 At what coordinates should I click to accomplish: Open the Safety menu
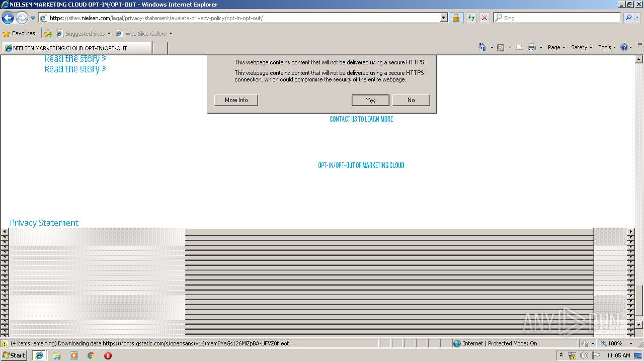(x=582, y=47)
